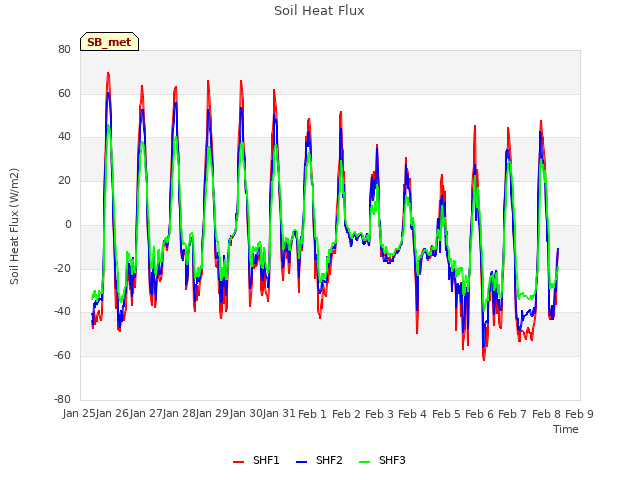Click the Feb 5 x-axis label
The width and height of the screenshot is (640, 480).
coord(446,414)
